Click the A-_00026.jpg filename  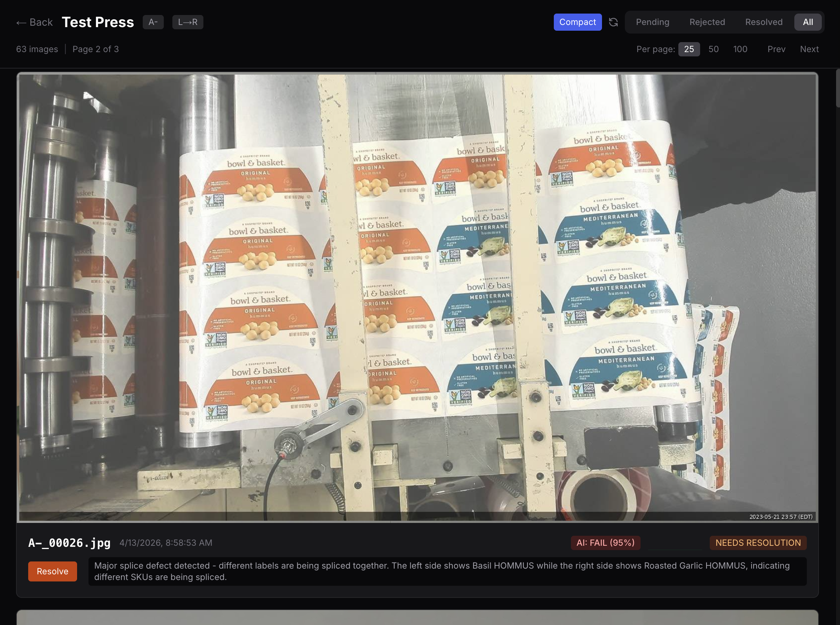click(69, 543)
